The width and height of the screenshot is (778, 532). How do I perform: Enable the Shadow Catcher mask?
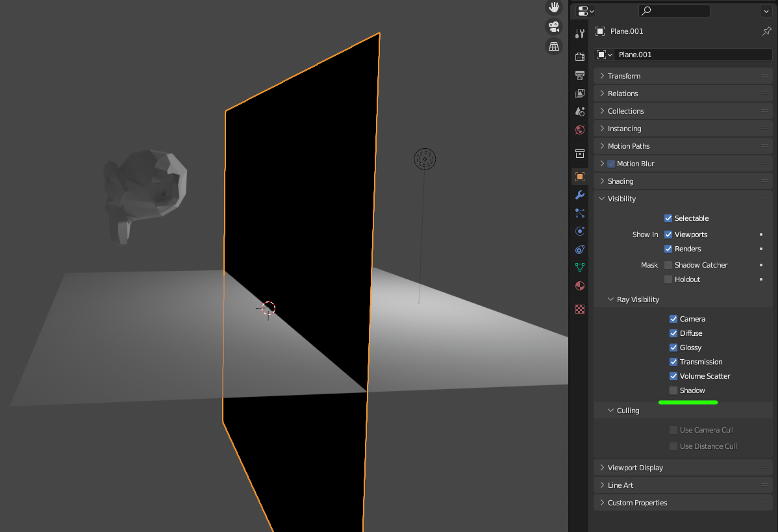pyautogui.click(x=668, y=264)
